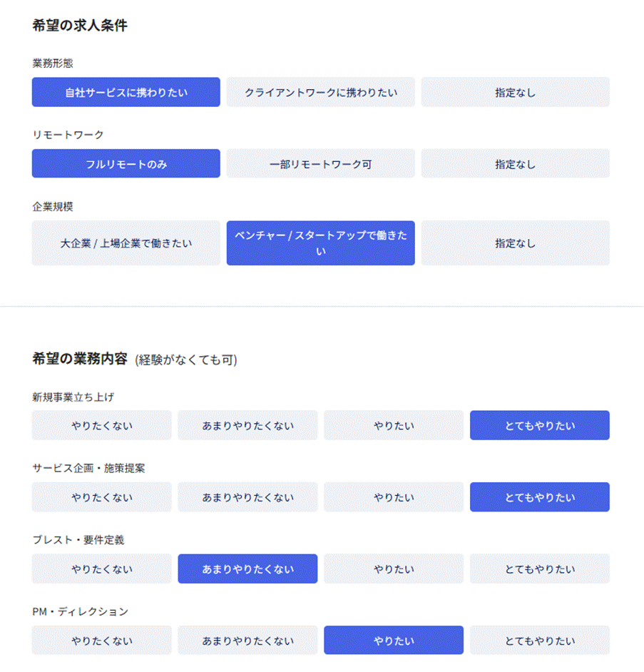This screenshot has width=644, height=672.
Task: Select 指定なし for 業務形態
Action: tap(515, 92)
